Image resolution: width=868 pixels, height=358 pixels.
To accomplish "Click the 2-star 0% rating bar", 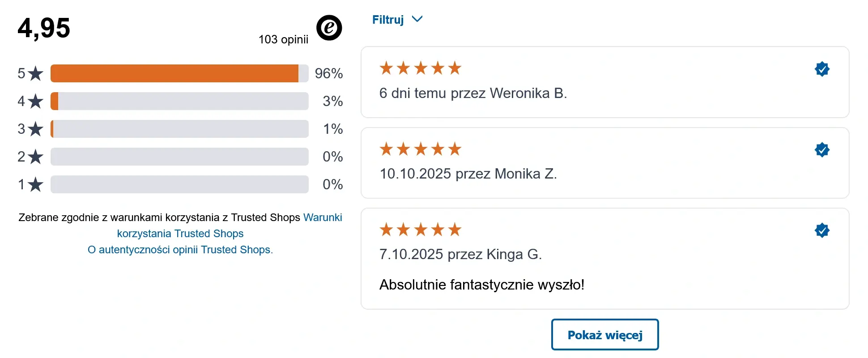I will (179, 157).
